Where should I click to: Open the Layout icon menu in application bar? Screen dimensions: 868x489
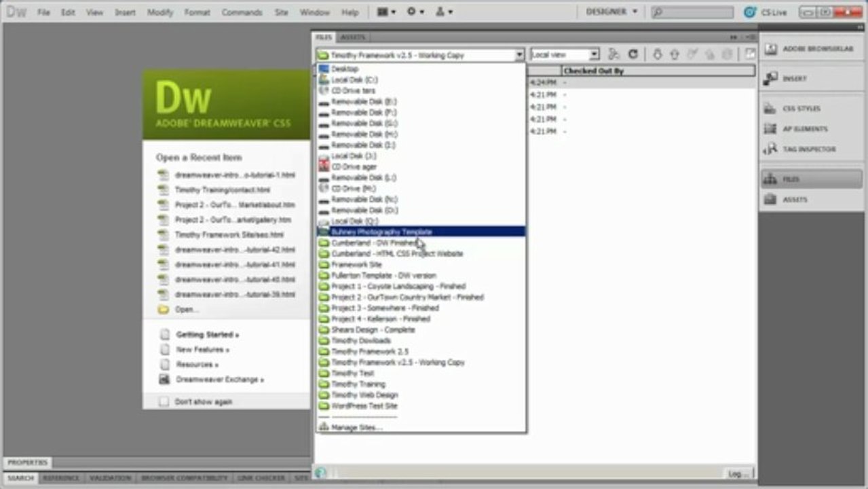click(386, 12)
